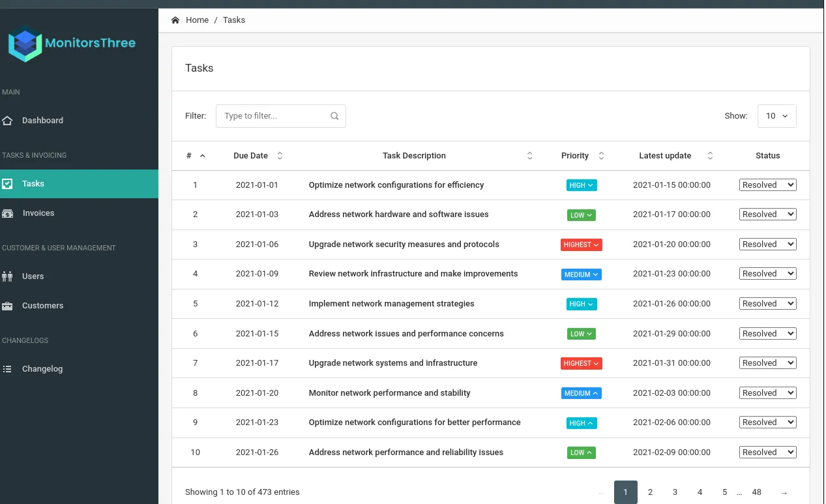Toggle Latest update column sorting
The width and height of the screenshot is (826, 504).
[x=710, y=156]
